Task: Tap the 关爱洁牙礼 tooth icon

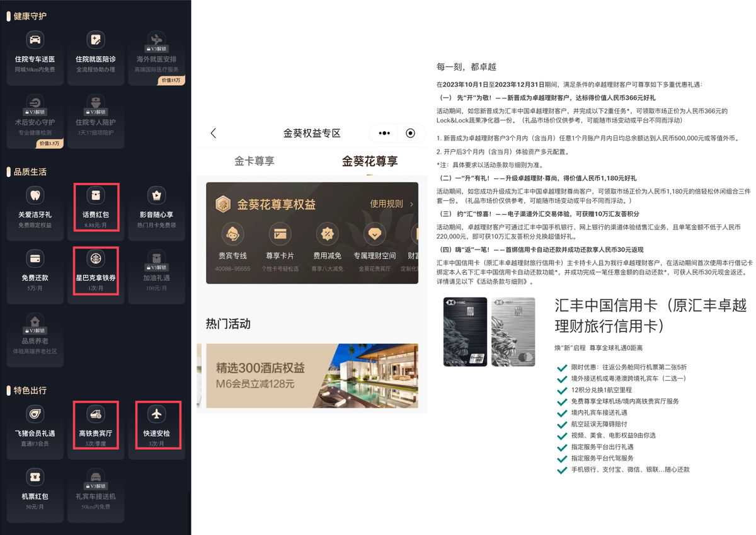Action: pos(35,195)
